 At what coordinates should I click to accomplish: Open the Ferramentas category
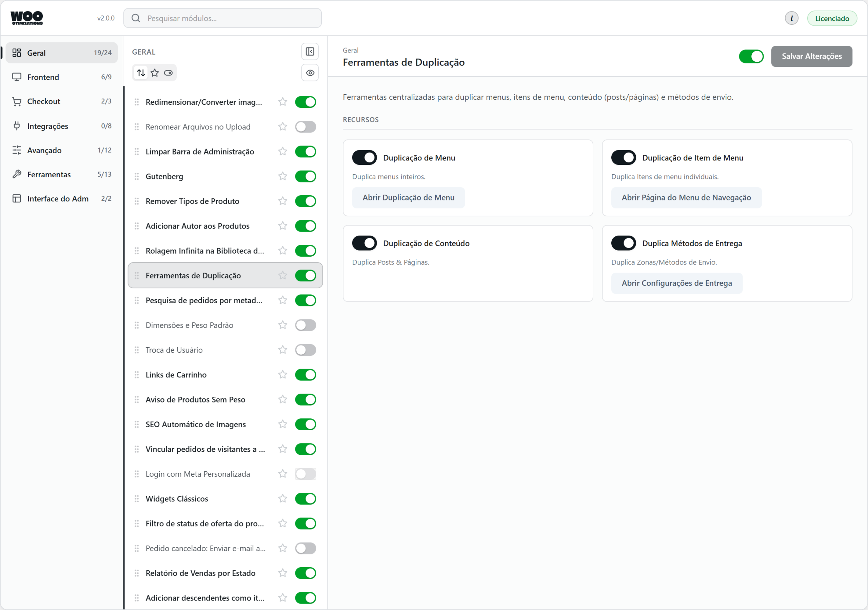click(x=62, y=174)
